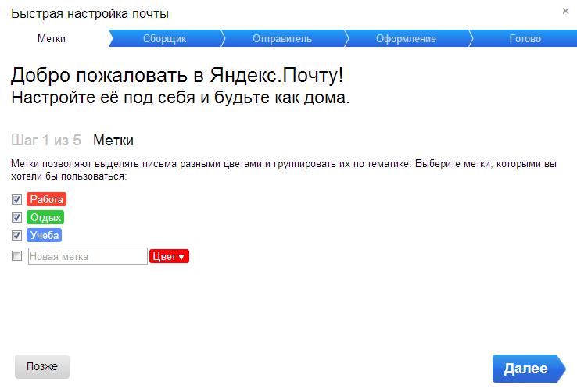The width and height of the screenshot is (577, 392).
Task: Disable the Учеба label checkbox
Action: pos(17,235)
